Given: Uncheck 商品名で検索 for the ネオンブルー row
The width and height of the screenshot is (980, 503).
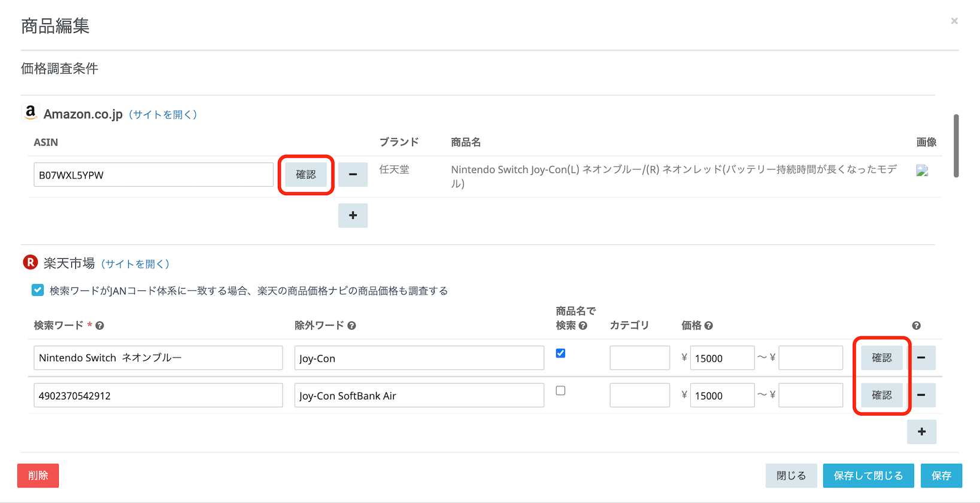Looking at the screenshot, I should (560, 353).
